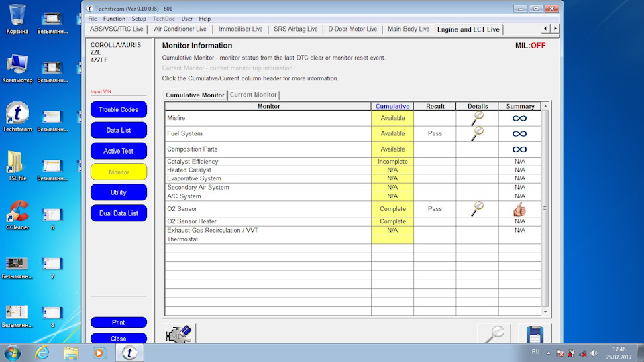Open O2 Sensor details magnifier icon

(x=477, y=209)
